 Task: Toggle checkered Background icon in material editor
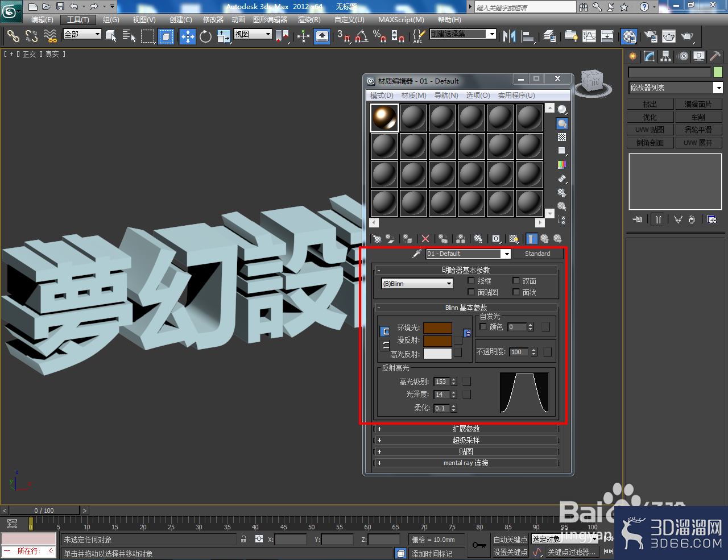pos(562,137)
